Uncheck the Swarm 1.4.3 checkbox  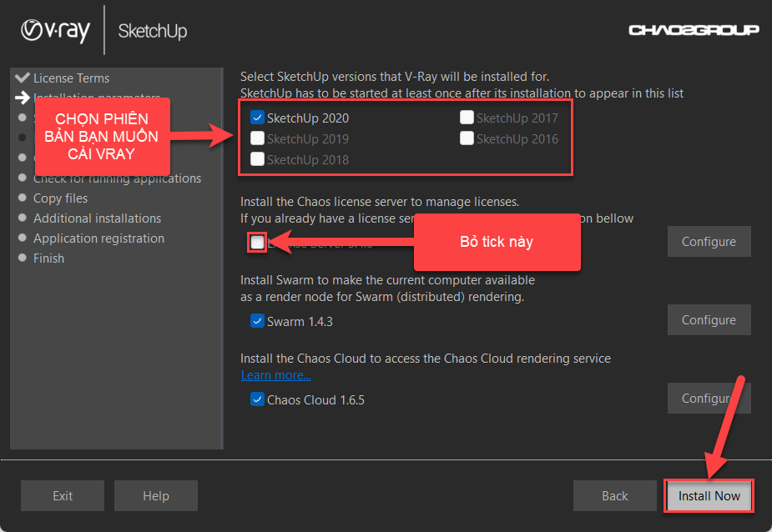(257, 321)
